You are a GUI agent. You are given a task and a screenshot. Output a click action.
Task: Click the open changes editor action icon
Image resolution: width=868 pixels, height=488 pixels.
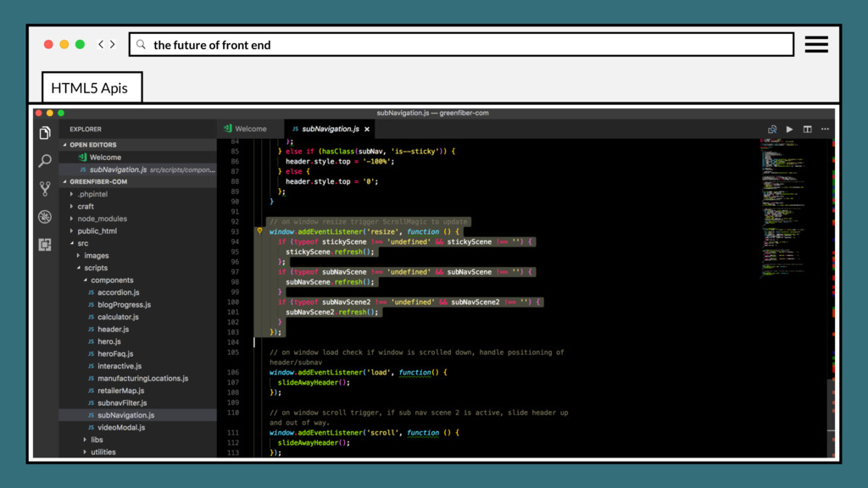(772, 129)
